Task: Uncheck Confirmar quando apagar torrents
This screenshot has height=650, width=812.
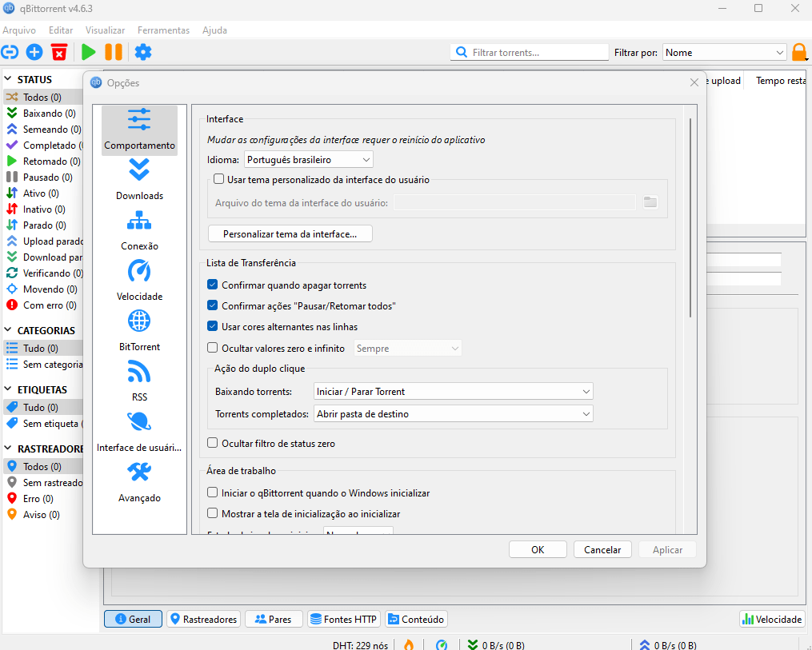Action: point(212,285)
